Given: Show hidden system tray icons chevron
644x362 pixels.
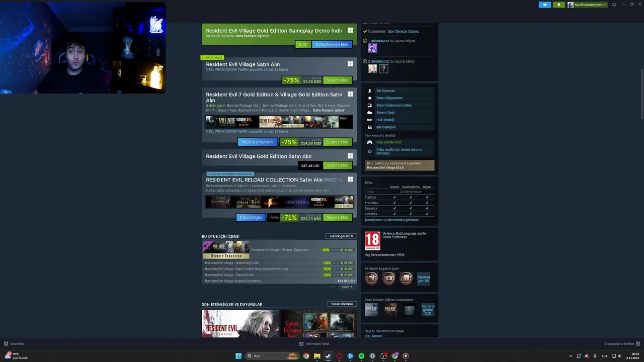Looking at the screenshot, I should click(x=570, y=356).
